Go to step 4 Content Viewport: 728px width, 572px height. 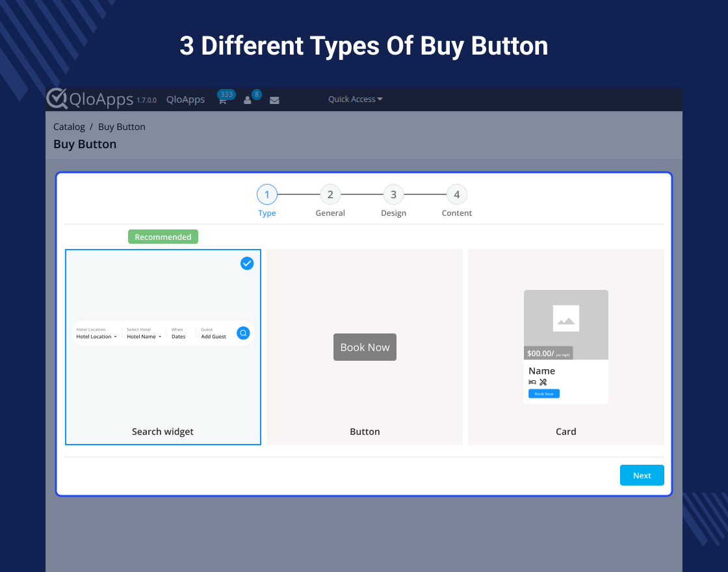coord(457,194)
